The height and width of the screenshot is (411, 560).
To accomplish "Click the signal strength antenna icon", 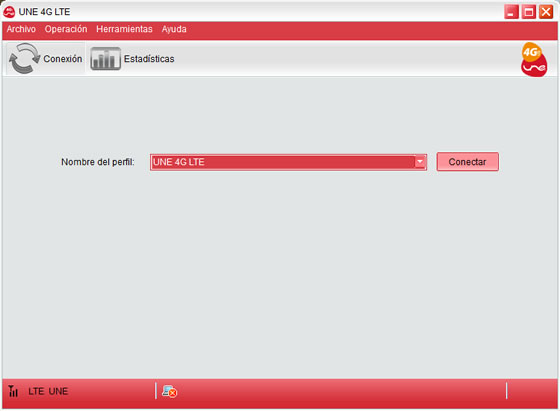I will pyautogui.click(x=13, y=391).
